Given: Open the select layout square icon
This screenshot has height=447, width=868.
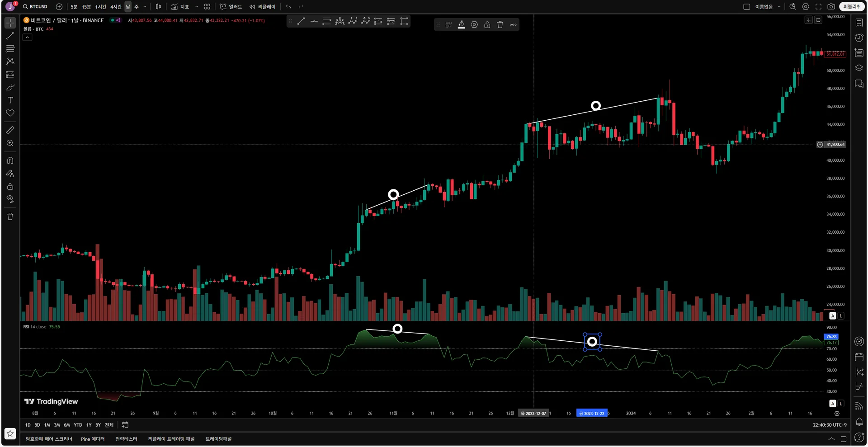Looking at the screenshot, I should [747, 7].
